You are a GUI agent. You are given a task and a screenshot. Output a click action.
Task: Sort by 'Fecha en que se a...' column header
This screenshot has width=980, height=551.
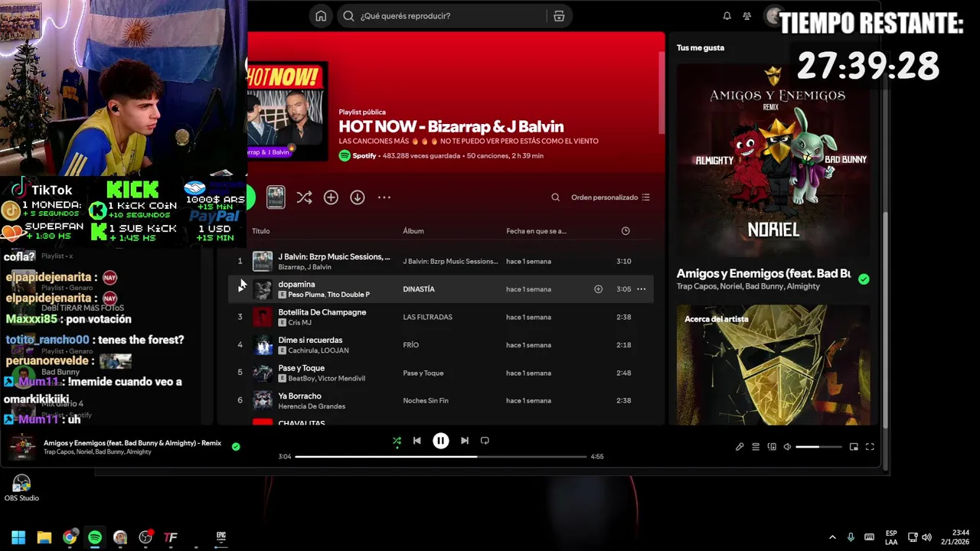[536, 231]
